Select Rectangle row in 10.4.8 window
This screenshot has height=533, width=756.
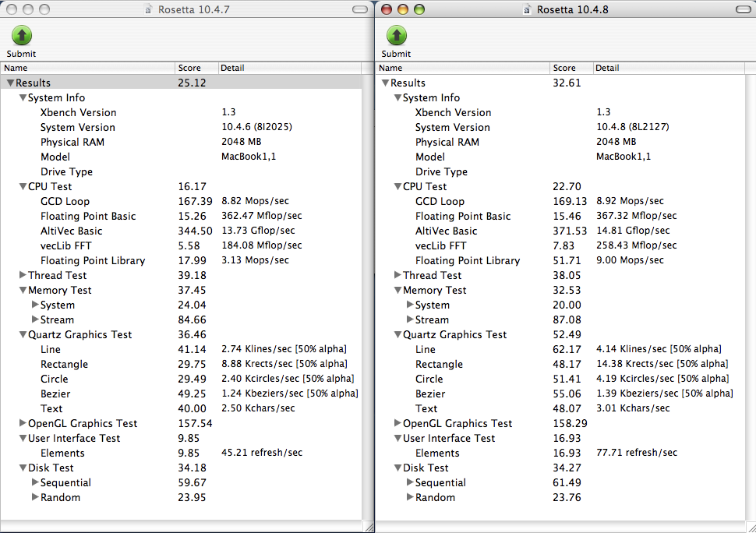pyautogui.click(x=560, y=365)
